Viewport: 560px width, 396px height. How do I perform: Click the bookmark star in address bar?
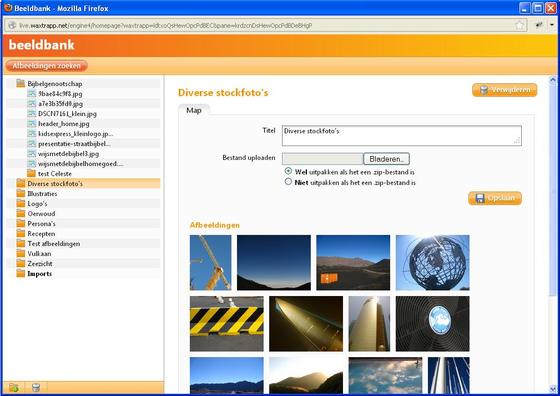[x=520, y=25]
